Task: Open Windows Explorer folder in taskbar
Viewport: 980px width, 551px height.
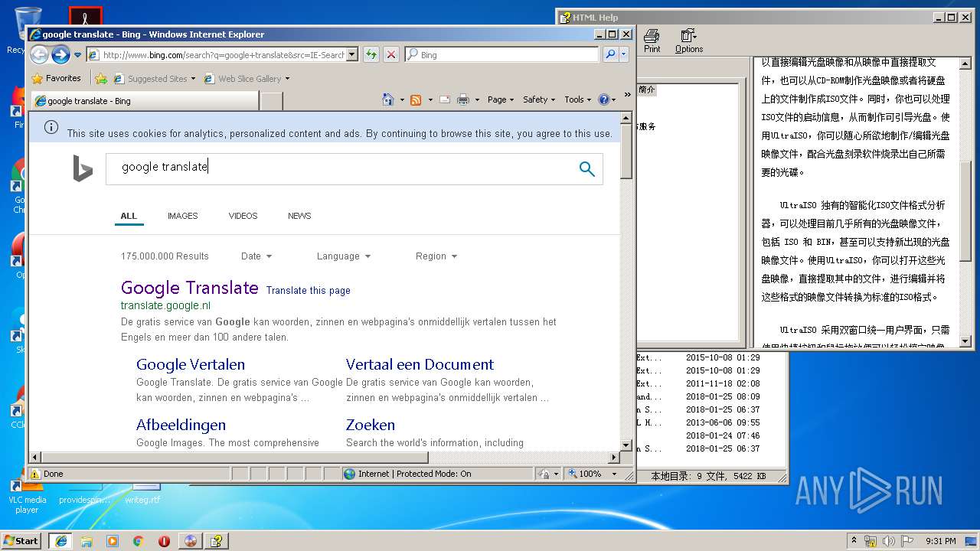Action: 87,540
